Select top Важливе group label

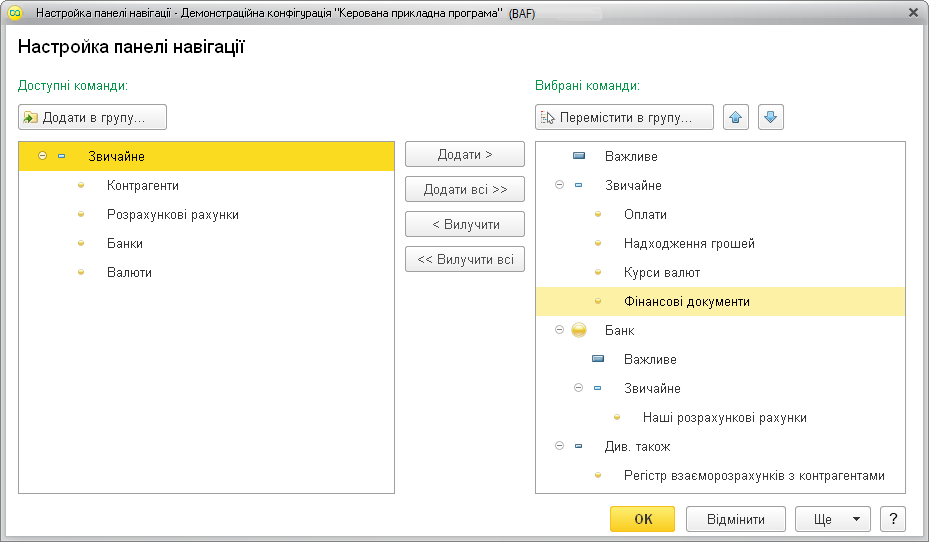point(631,156)
